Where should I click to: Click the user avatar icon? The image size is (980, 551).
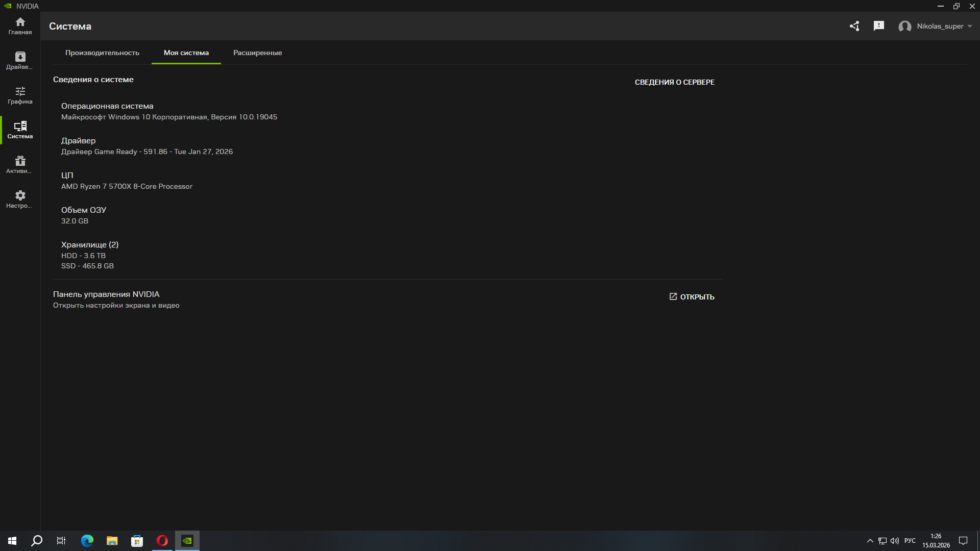[x=904, y=27]
